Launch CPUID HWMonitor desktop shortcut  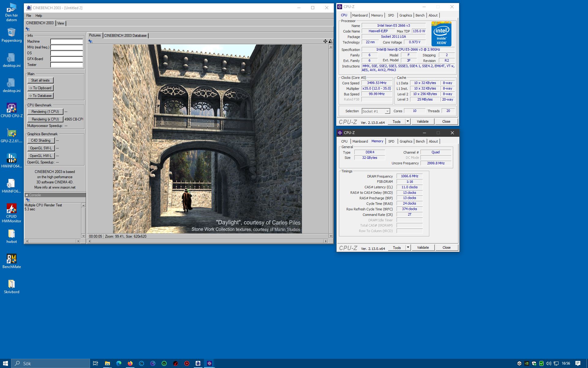click(x=11, y=213)
